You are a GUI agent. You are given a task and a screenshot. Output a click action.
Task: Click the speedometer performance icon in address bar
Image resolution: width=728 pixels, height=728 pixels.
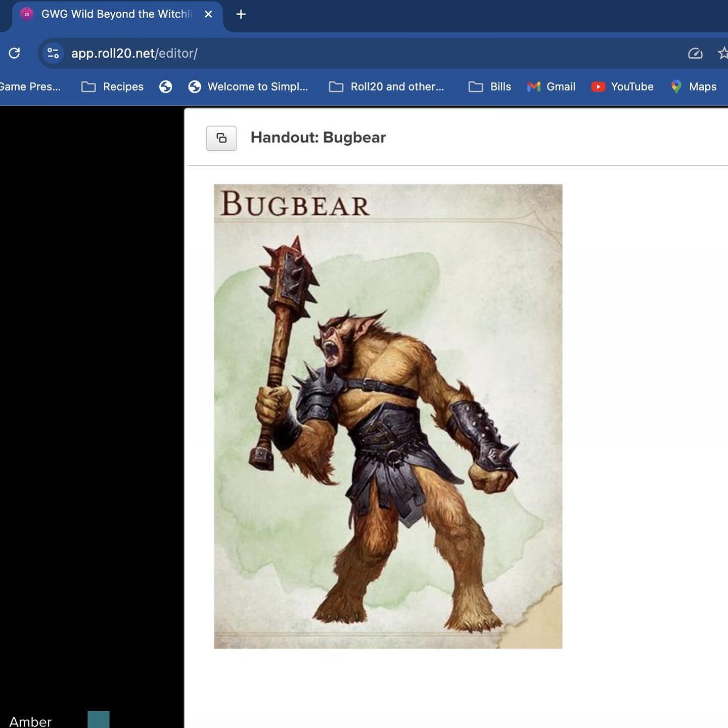pos(695,53)
